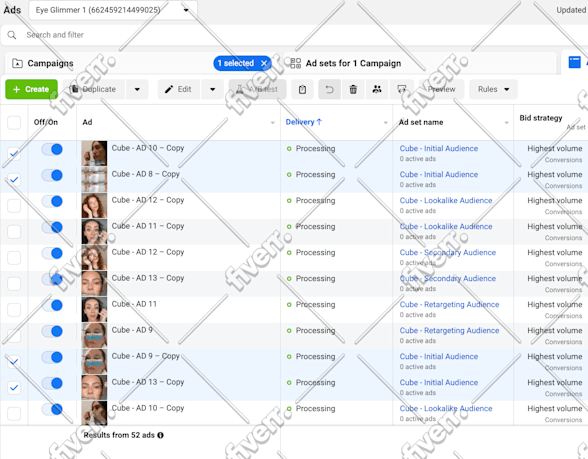Click the Preview button

[x=441, y=89]
